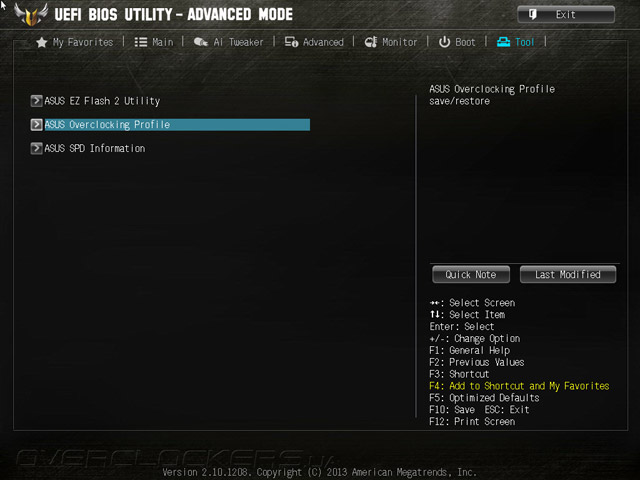The width and height of the screenshot is (640, 480).
Task: Open the Quick Note button
Action: pyautogui.click(x=471, y=274)
